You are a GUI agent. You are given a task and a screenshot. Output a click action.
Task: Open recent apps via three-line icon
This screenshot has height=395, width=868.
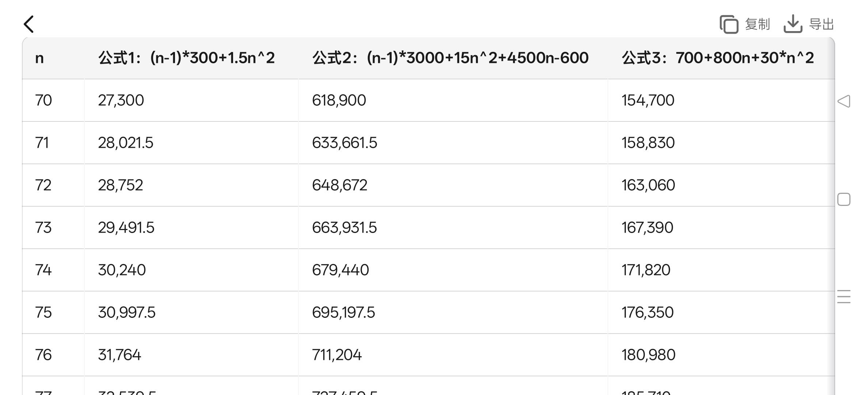point(844,297)
